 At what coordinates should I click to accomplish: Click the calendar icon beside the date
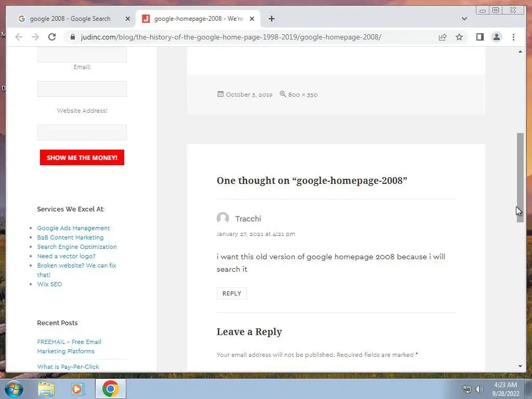pos(220,94)
